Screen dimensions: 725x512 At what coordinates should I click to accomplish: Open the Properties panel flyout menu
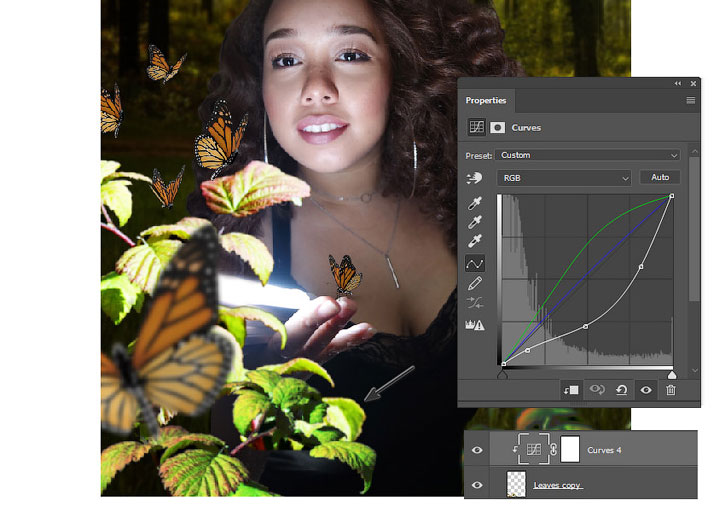690,100
